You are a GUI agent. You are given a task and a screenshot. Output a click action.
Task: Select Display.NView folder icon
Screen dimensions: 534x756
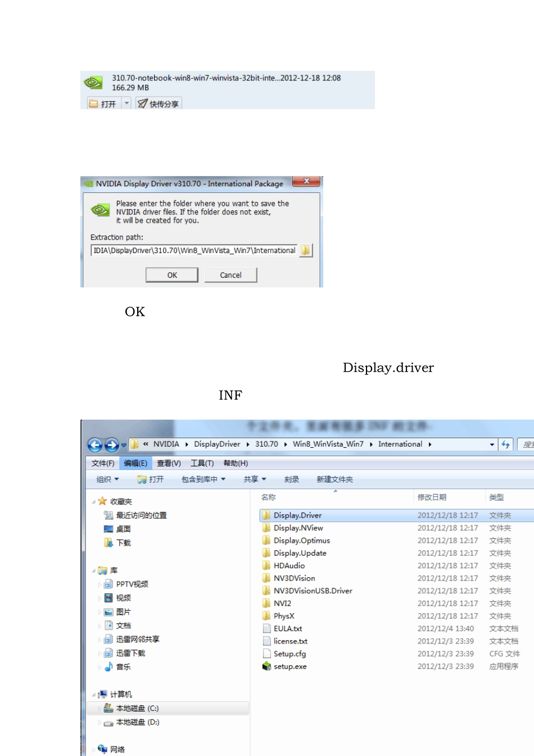[x=266, y=528]
